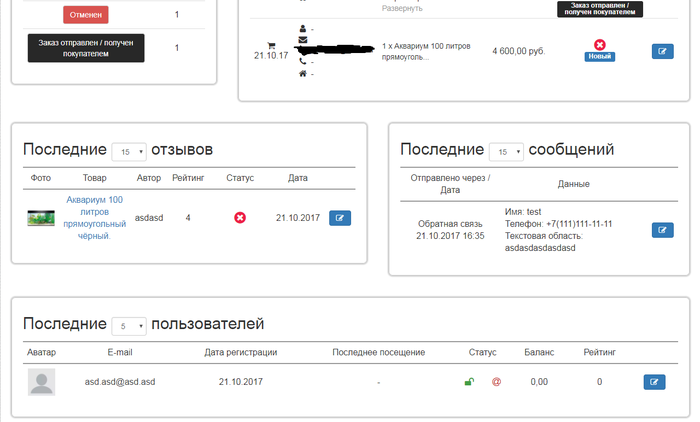Click the edit button for the aquarium order
The height and width of the screenshot is (422, 700).
pos(662,51)
